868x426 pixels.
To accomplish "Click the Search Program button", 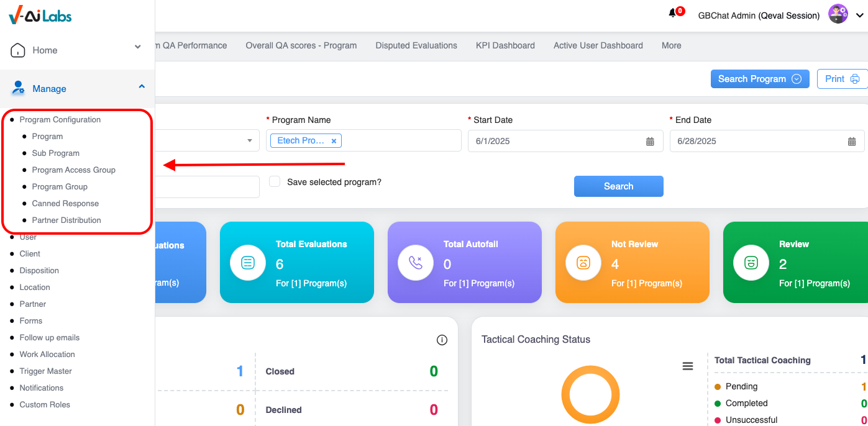I will click(760, 79).
